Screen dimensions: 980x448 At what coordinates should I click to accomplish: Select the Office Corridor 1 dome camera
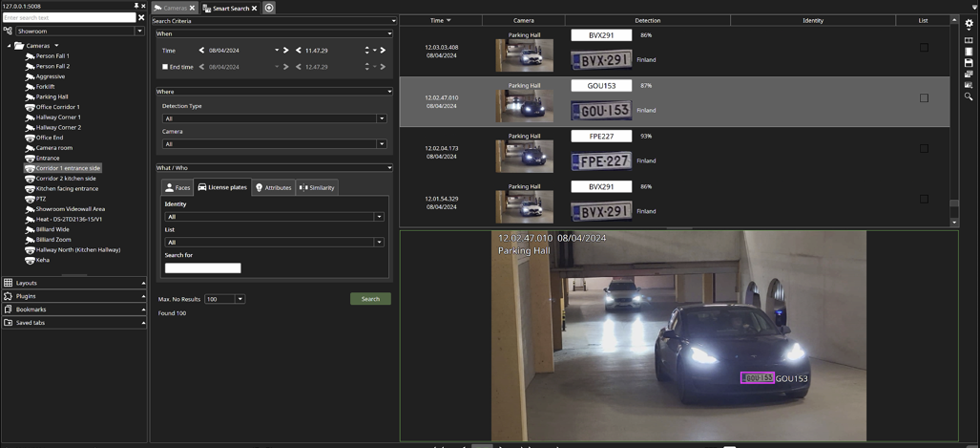[57, 107]
